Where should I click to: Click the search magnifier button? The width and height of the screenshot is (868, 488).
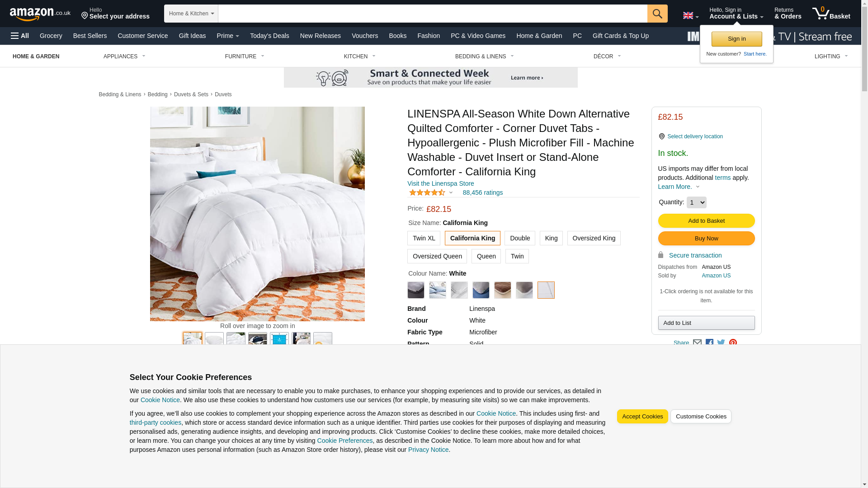(x=657, y=14)
